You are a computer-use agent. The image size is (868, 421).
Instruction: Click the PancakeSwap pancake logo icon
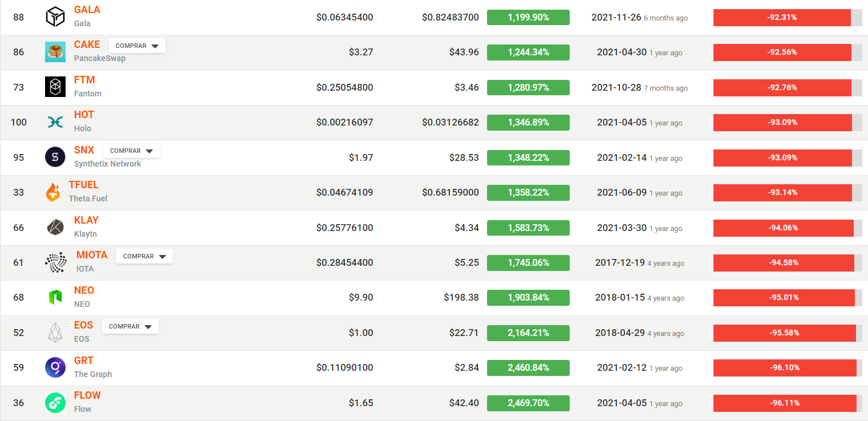pos(55,52)
